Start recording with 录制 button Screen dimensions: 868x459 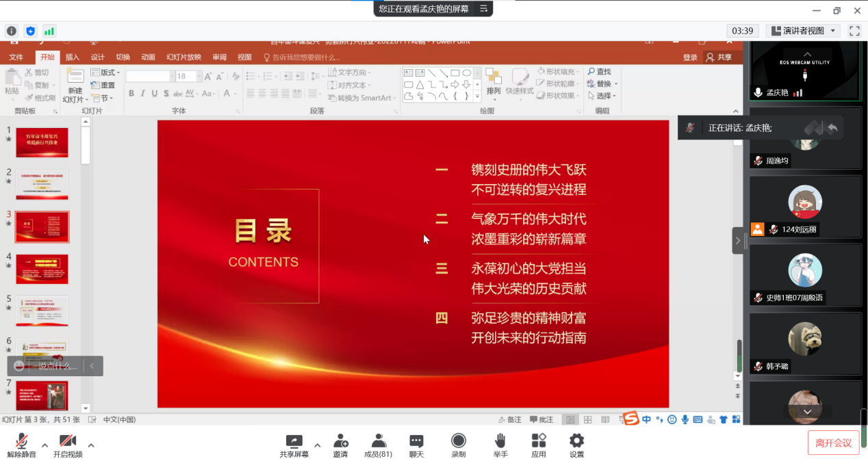coord(459,445)
